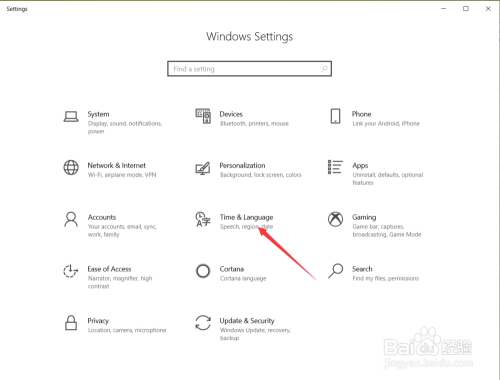Viewport: 500px width, 380px height.
Task: Click 'Location, camera, microphone' description
Action: [x=127, y=330]
